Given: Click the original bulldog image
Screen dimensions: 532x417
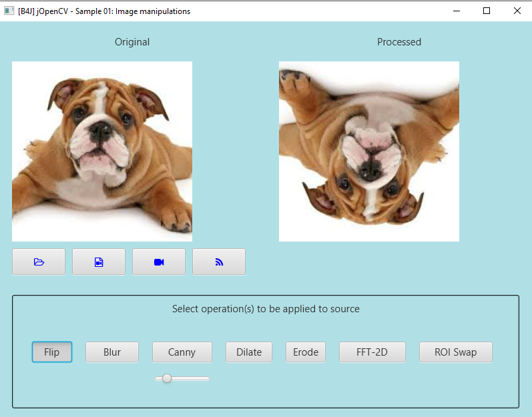Looking at the screenshot, I should (x=102, y=151).
